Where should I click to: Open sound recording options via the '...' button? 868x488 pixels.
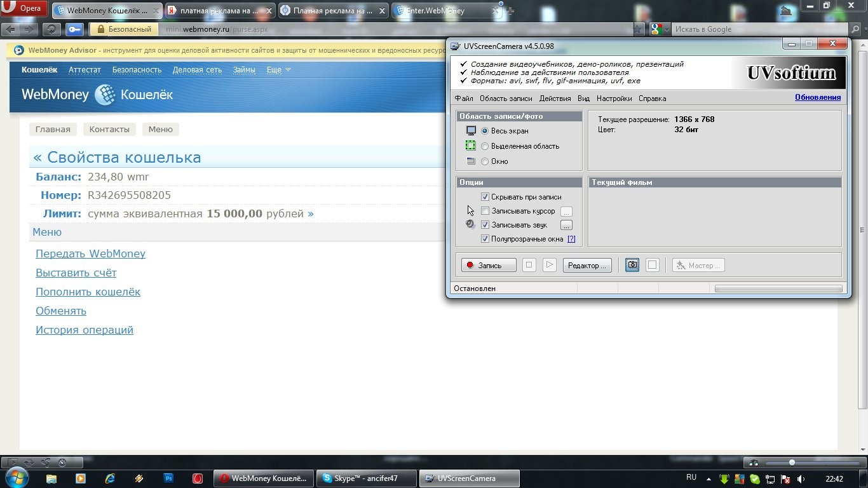(566, 225)
